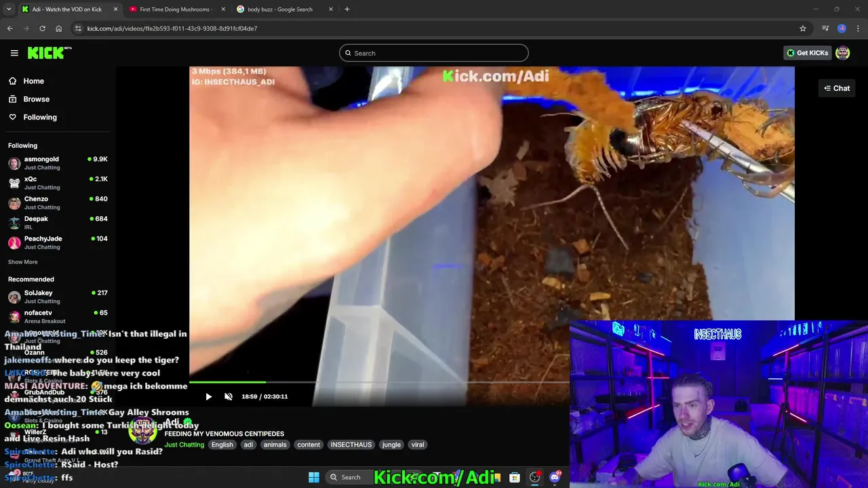Click the Get KICKs button
The width and height of the screenshot is (868, 488).
pyautogui.click(x=807, y=53)
